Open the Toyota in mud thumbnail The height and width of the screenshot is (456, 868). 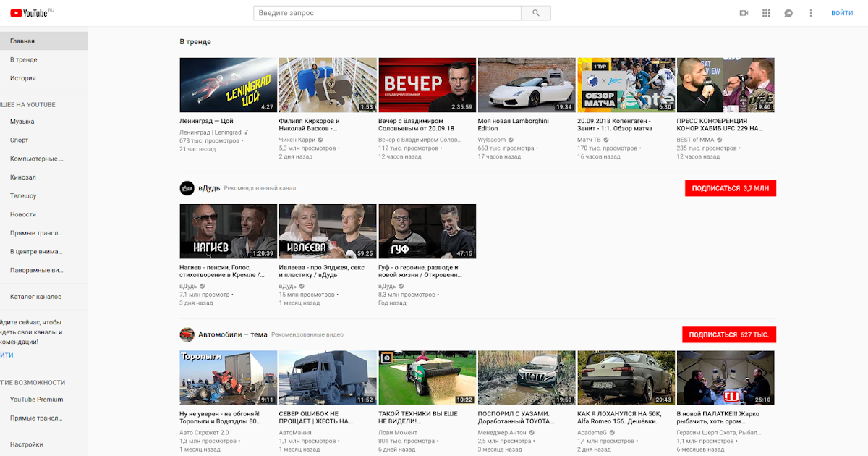tap(527, 378)
